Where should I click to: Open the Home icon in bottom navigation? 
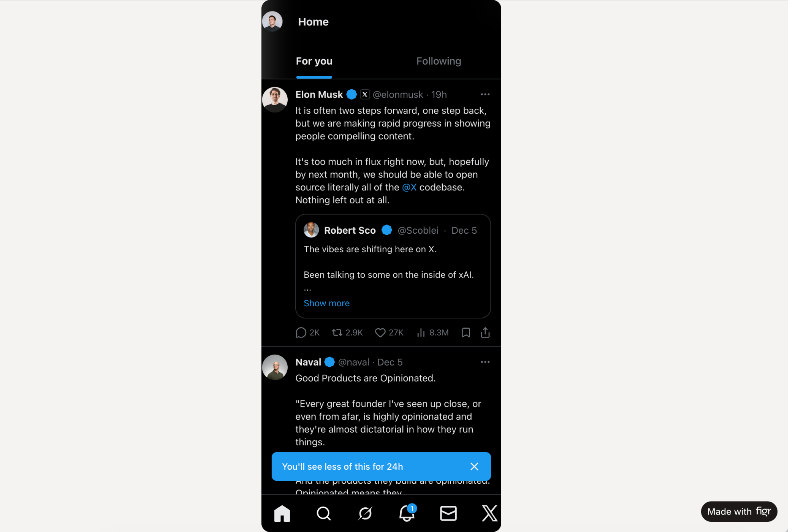pos(282,513)
